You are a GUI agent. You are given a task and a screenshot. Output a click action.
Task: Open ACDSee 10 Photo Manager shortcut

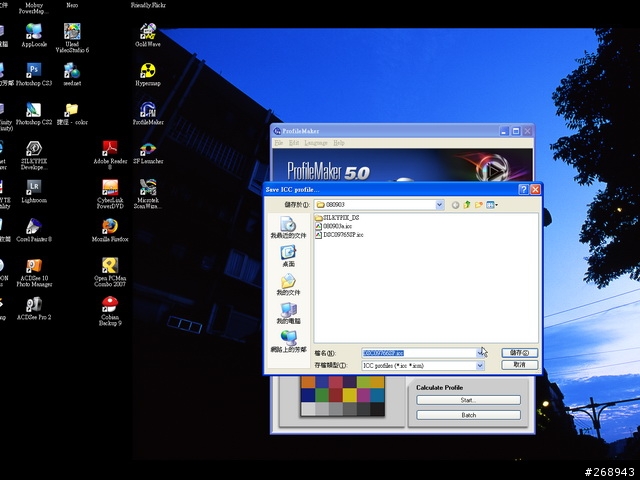pyautogui.click(x=34, y=273)
